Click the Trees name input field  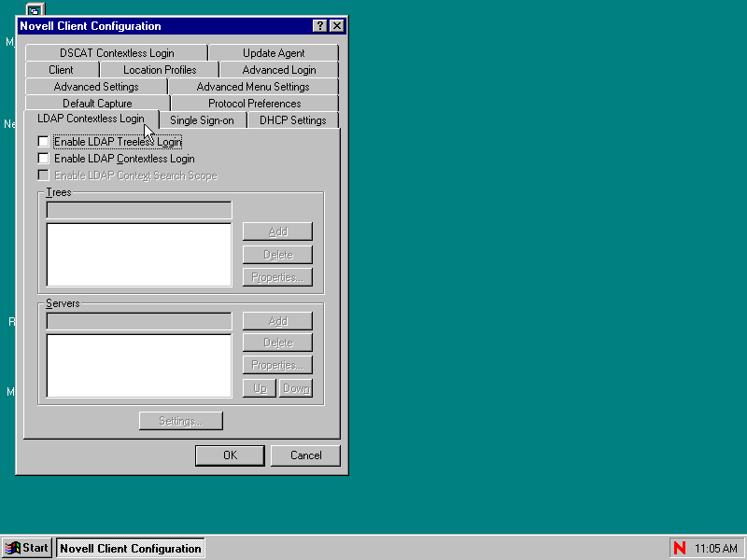tap(139, 210)
